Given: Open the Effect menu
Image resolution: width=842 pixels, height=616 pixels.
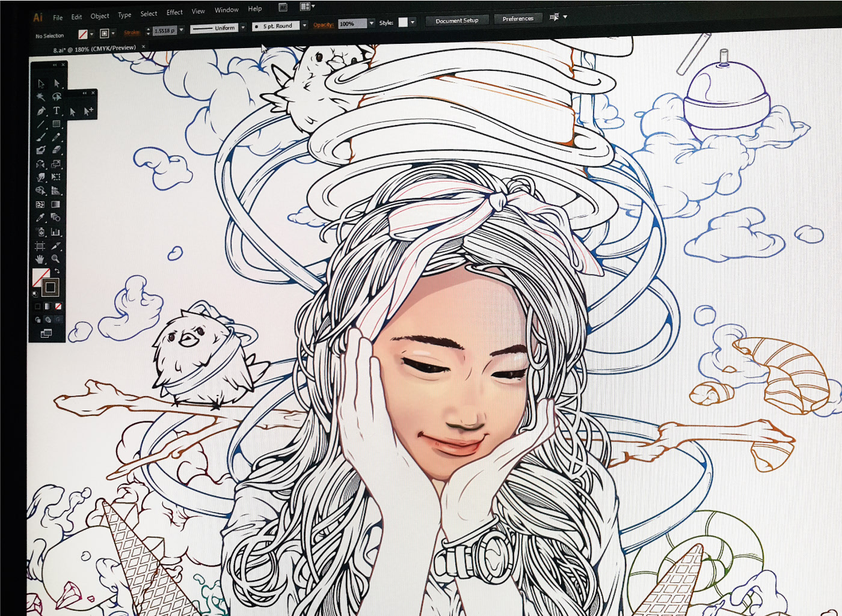Looking at the screenshot, I should coord(174,13).
